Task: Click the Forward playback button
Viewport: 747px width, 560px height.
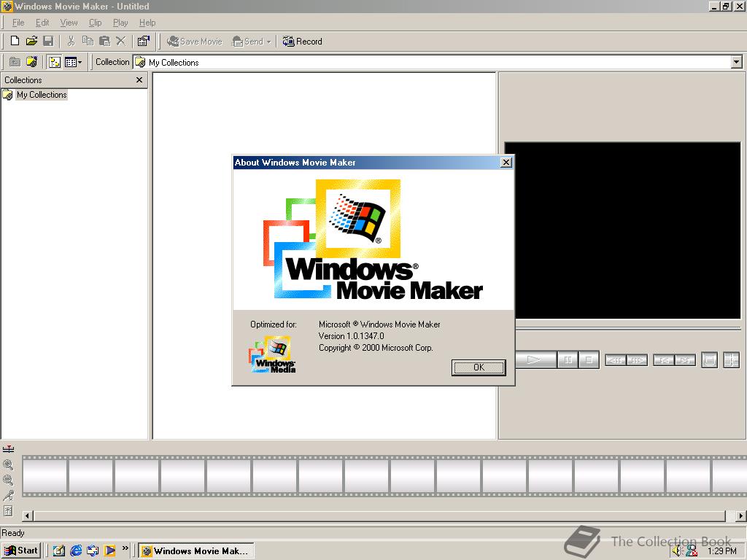Action: pos(685,360)
